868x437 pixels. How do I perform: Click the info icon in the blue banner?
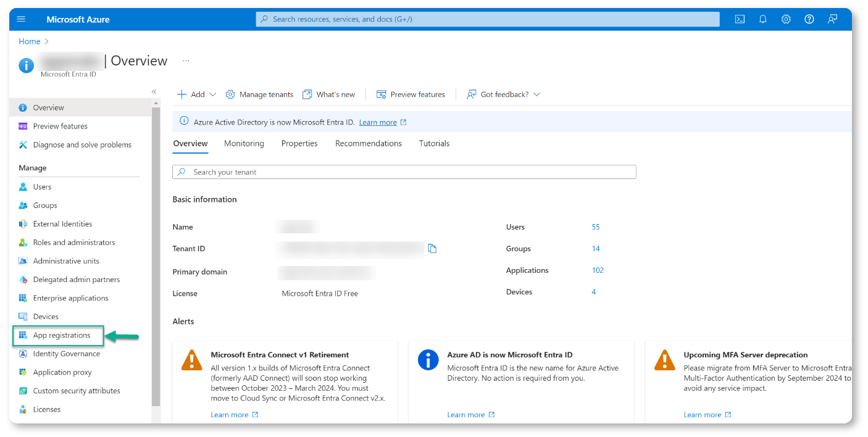184,122
